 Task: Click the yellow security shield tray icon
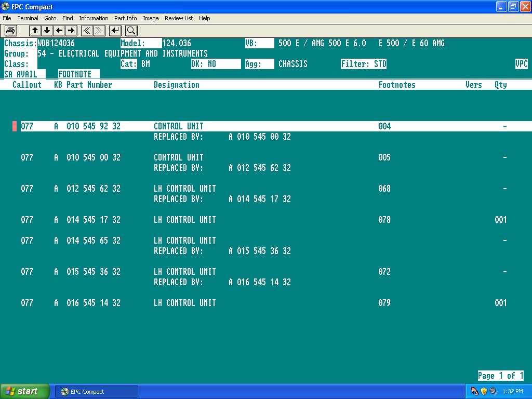pyautogui.click(x=483, y=391)
